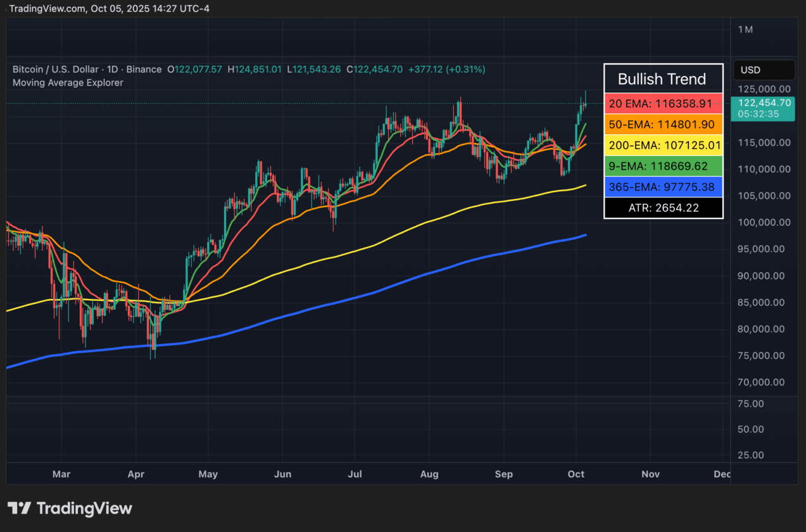Open the USD currency selector
The image size is (806, 532).
coord(764,70)
